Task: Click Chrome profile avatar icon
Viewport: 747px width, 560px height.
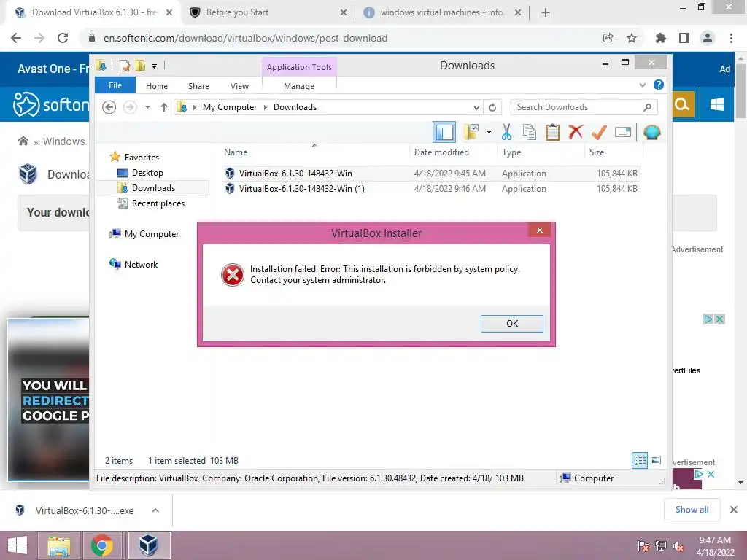Action: [708, 38]
